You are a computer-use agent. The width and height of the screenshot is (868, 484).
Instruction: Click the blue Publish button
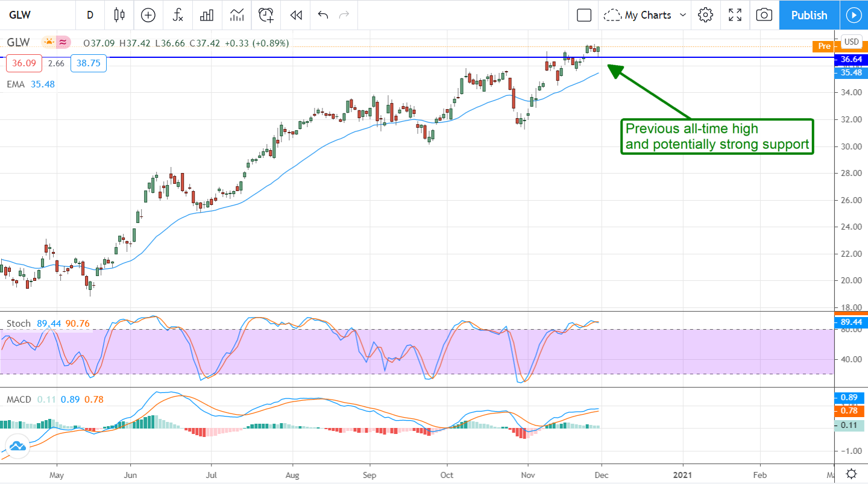[x=809, y=15]
